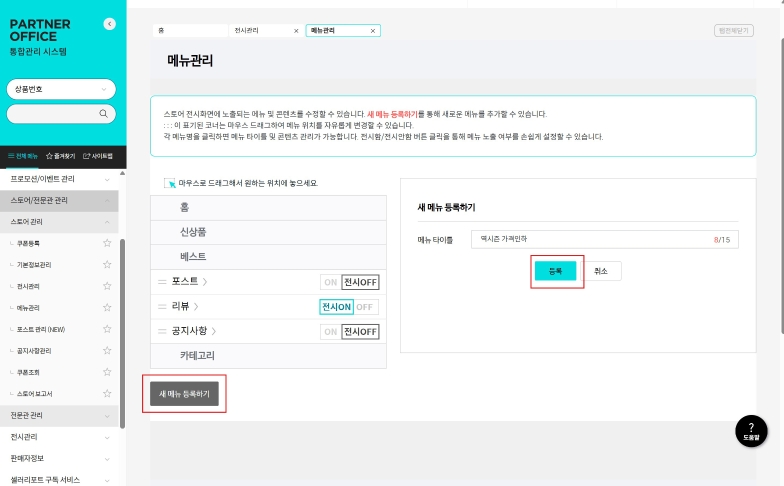Star the 공지사항관리 sidebar item
The image size is (784, 486).
107,351
